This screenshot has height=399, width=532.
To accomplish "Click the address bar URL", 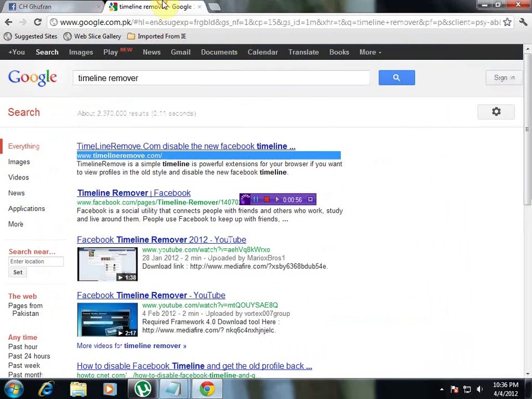I will [x=280, y=22].
